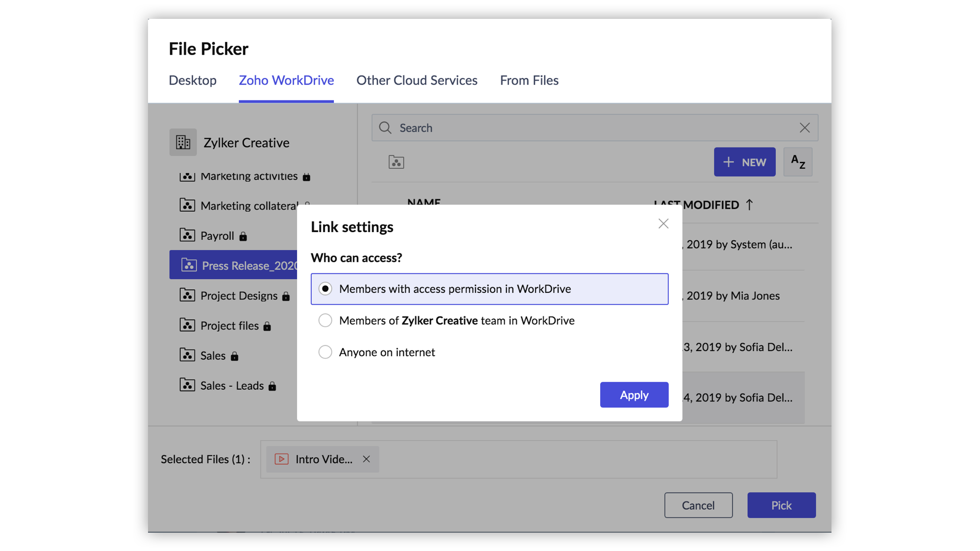Select Members with access permission in WorkDrive
The image size is (980, 551).
point(325,289)
